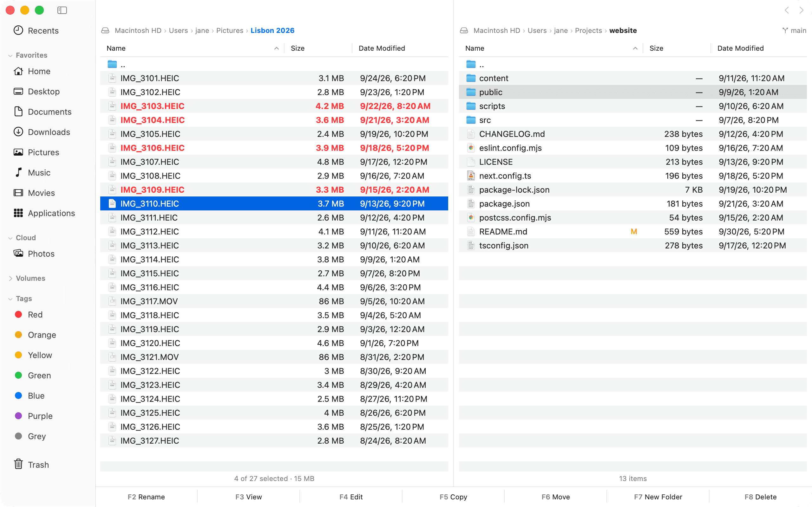Sort right pane by Date Modified
The image size is (812, 507).
[758, 48]
